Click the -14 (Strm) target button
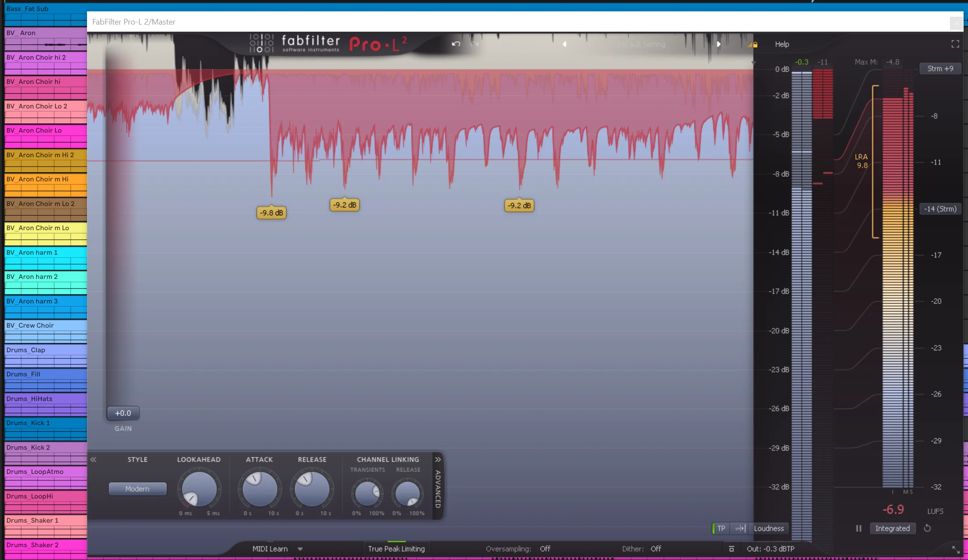The image size is (968, 560). pos(940,209)
